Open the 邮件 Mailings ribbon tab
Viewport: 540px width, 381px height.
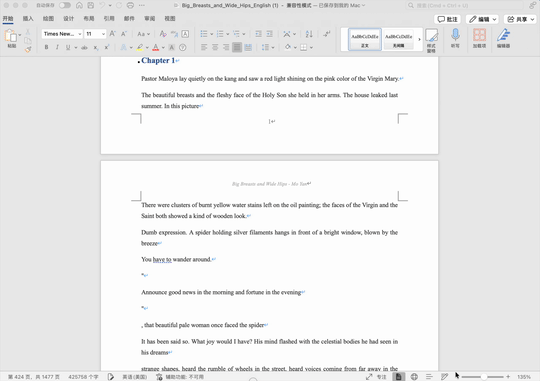pyautogui.click(x=129, y=19)
